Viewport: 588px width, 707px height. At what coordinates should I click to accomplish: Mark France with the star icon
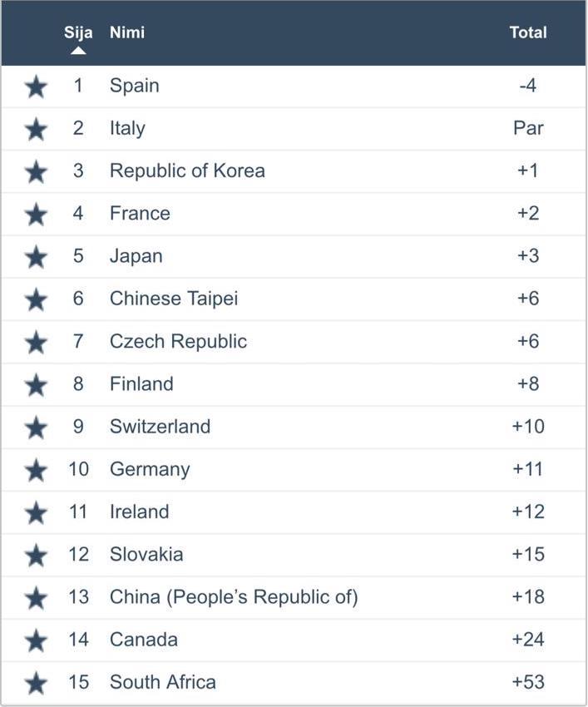pyautogui.click(x=36, y=214)
